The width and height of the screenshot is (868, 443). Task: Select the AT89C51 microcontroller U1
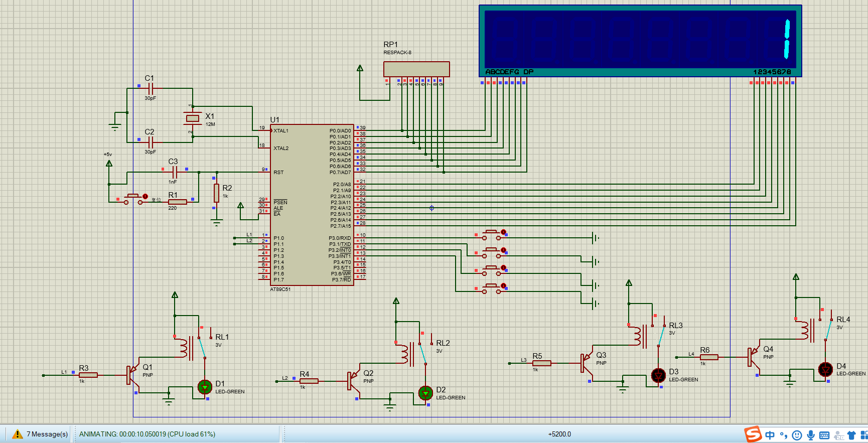[312, 205]
